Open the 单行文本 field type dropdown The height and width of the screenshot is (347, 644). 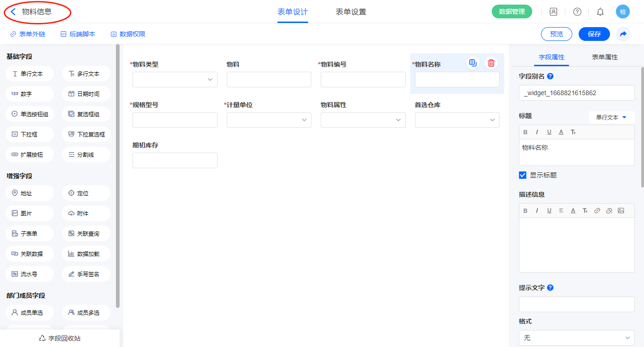[611, 117]
